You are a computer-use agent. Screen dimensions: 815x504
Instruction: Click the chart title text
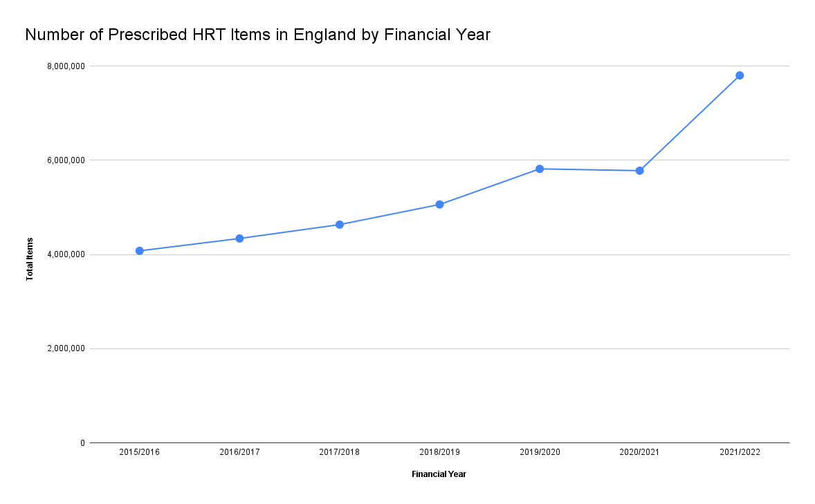(x=258, y=35)
